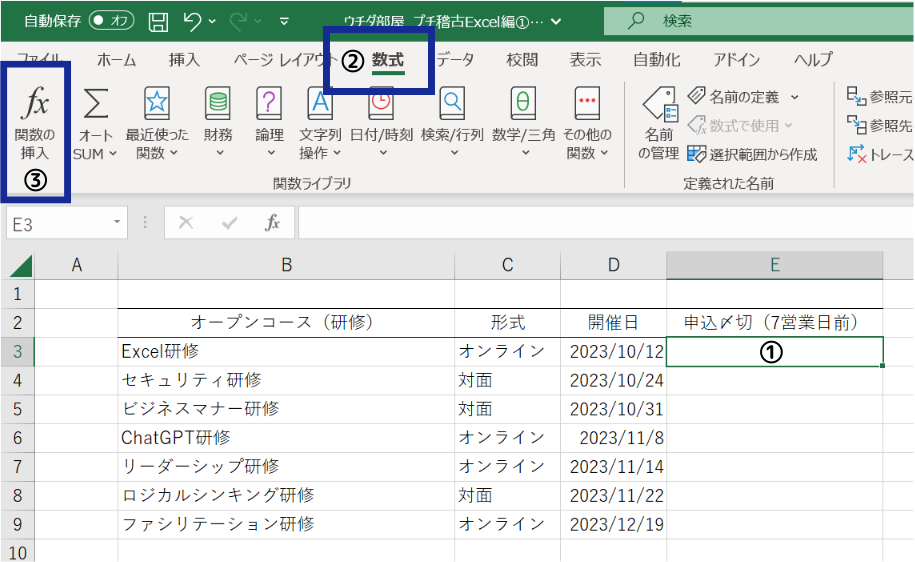Screen dimensions: 915x562
Task: Expand the Name Box dropdown arrow
Action: (118, 222)
